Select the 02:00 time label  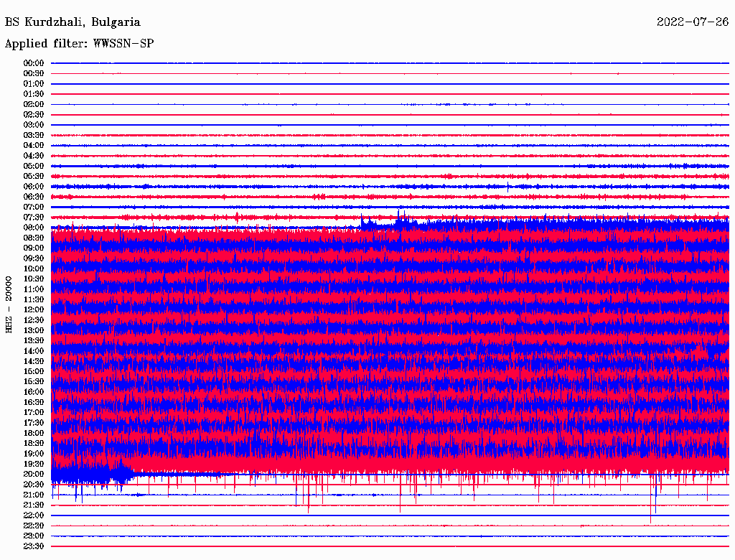coord(34,105)
